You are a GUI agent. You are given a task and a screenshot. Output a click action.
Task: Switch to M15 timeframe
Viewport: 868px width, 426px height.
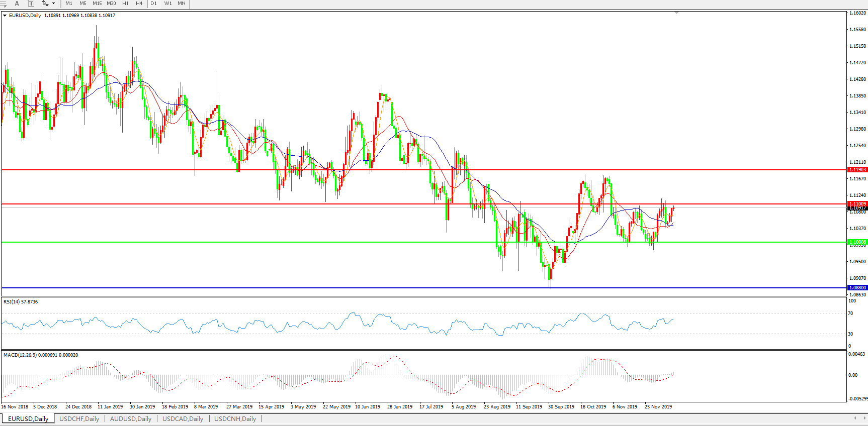tap(97, 4)
